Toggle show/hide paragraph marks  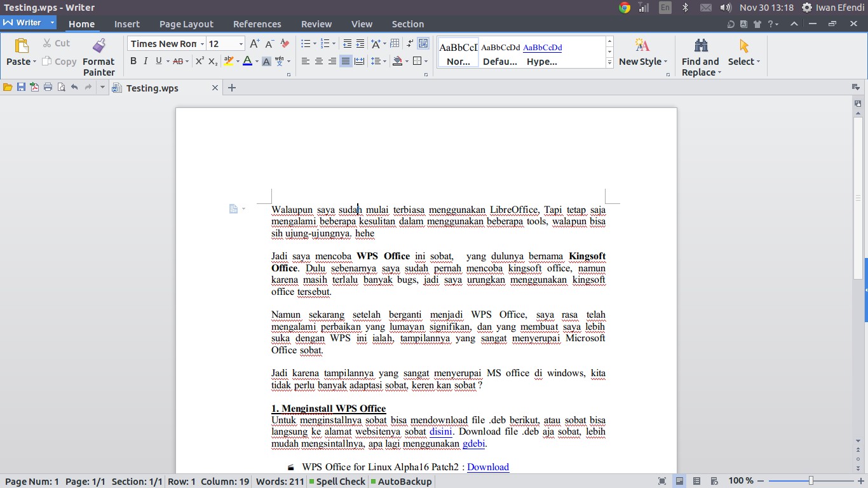click(410, 43)
